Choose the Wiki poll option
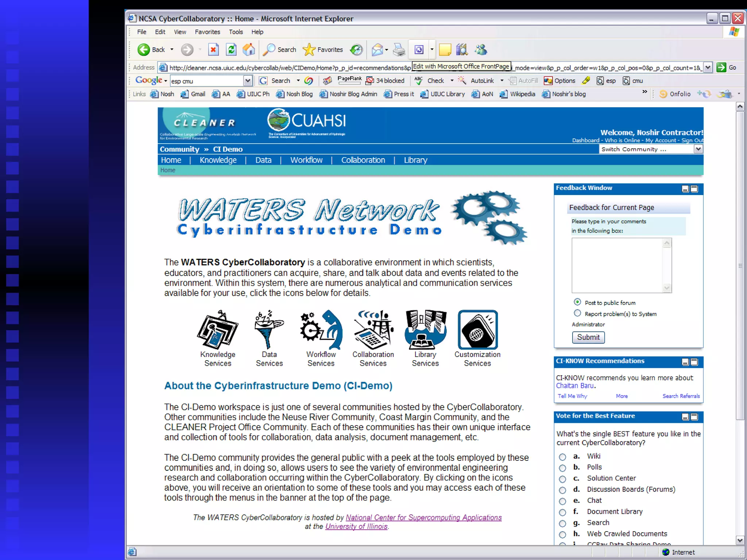747x560 pixels. (562, 457)
